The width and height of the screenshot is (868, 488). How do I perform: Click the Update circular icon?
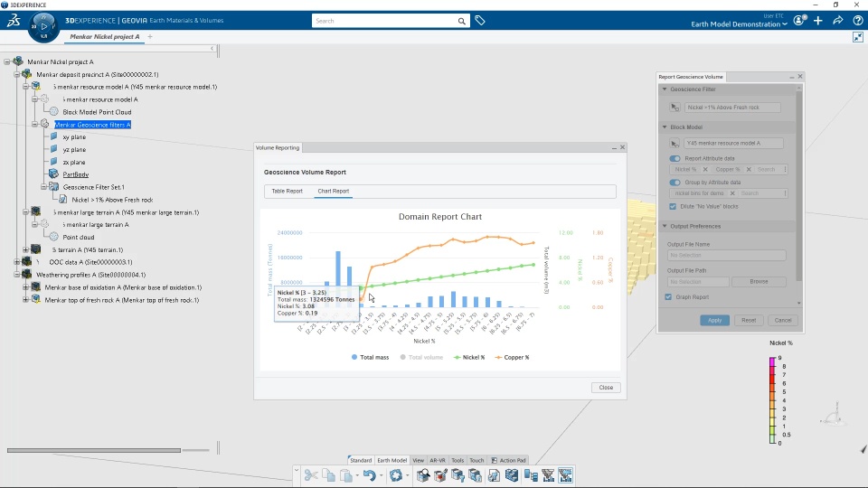click(x=395, y=475)
